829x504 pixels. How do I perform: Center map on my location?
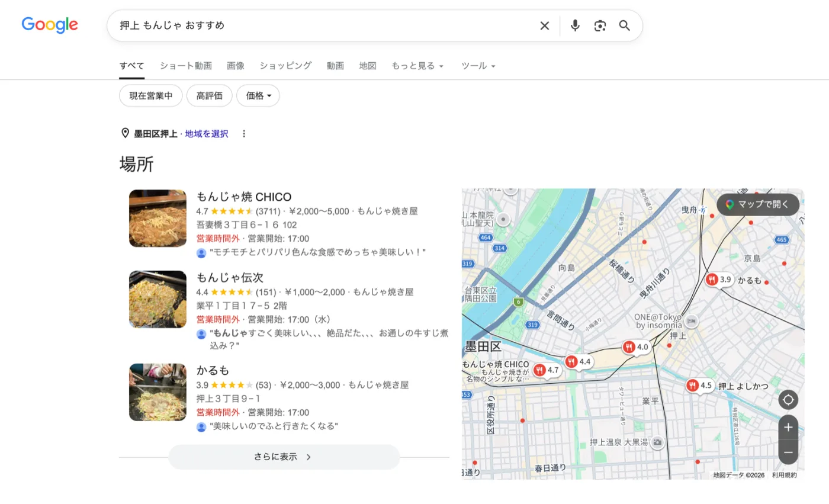[x=788, y=400]
